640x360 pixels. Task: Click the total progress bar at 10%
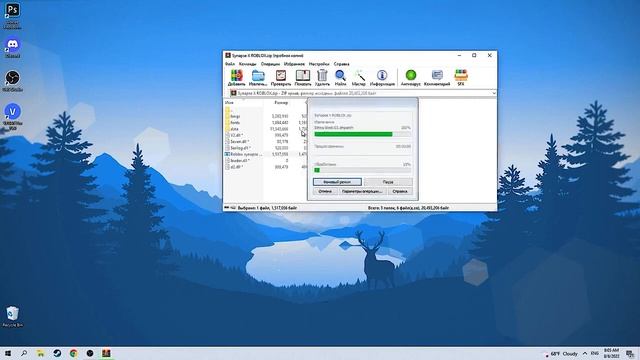click(x=362, y=170)
